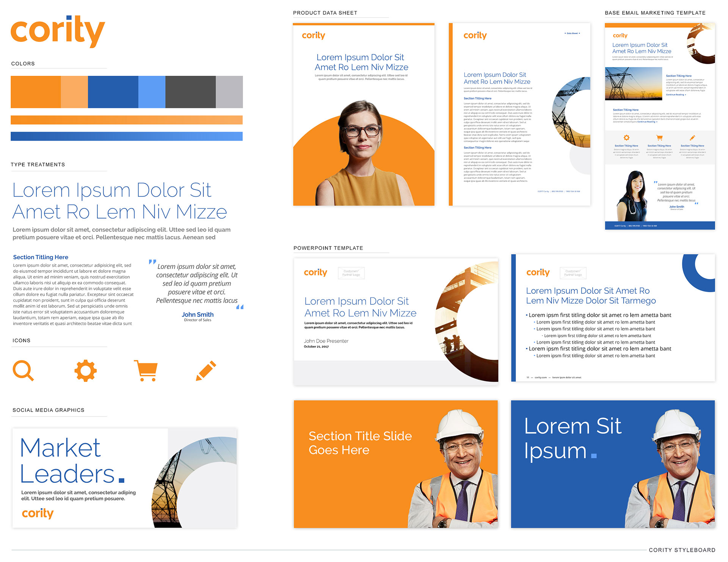Click the woman with stethoscope photo
This screenshot has height=562, width=728.
tap(632, 196)
